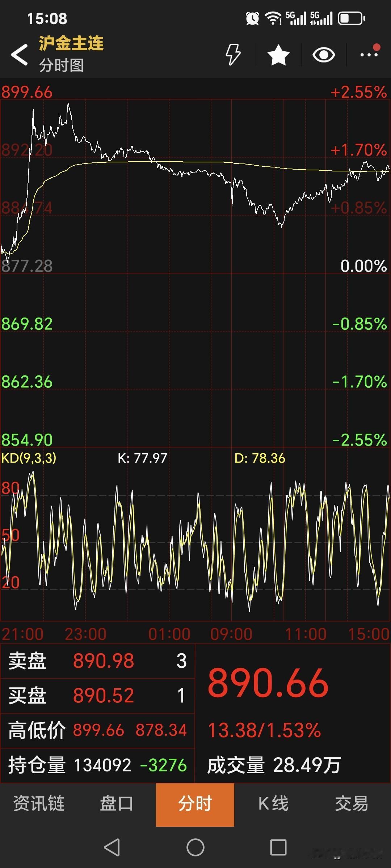Tap the battery status icon
This screenshot has height=868, width=391.
[x=352, y=18]
